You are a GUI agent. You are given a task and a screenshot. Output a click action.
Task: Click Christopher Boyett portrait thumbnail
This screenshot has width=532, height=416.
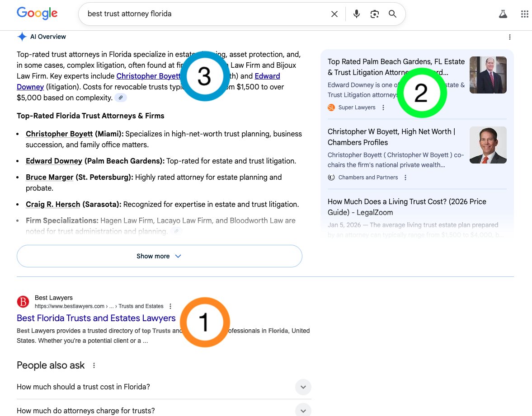point(488,145)
